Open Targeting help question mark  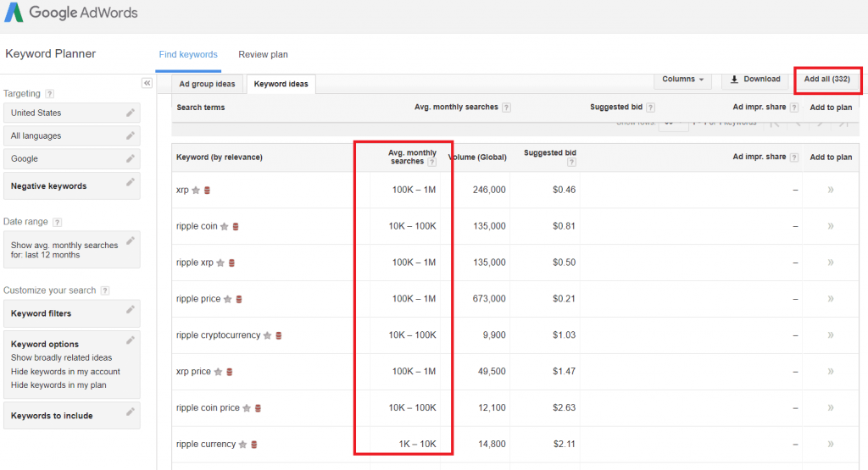pyautogui.click(x=50, y=94)
